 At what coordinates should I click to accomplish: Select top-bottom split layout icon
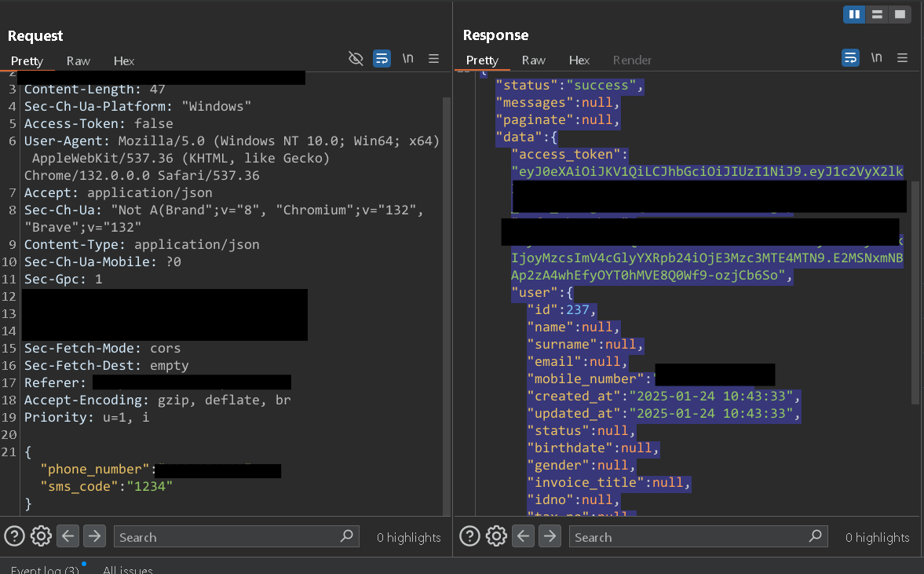tap(877, 14)
